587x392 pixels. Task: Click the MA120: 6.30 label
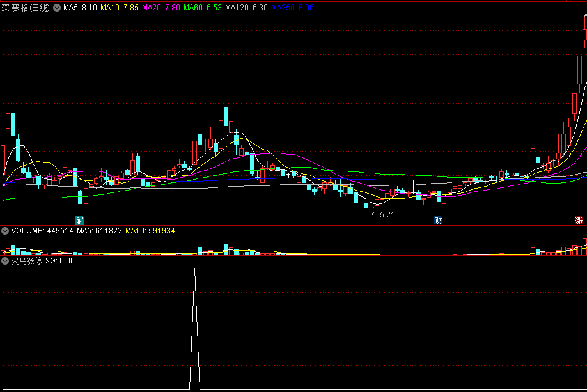[246, 8]
